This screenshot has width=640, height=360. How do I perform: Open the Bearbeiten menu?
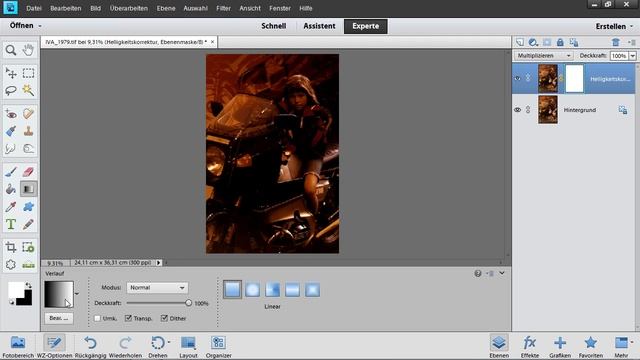point(65,8)
